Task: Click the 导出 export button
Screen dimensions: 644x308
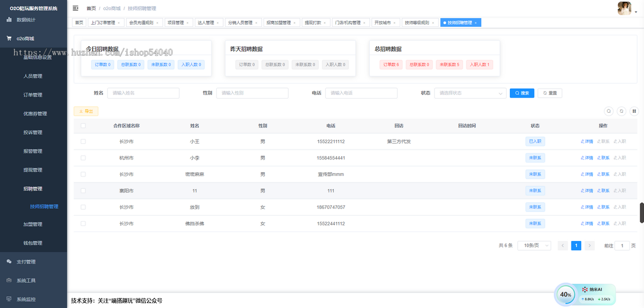Action: click(86, 111)
